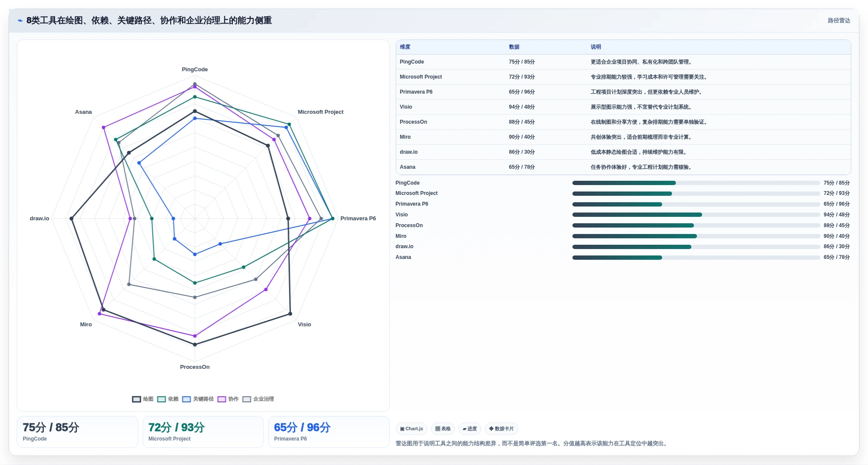Viewport: 868px width, 465px height.
Task: Click the Asana progress bar
Action: pyautogui.click(x=696, y=258)
